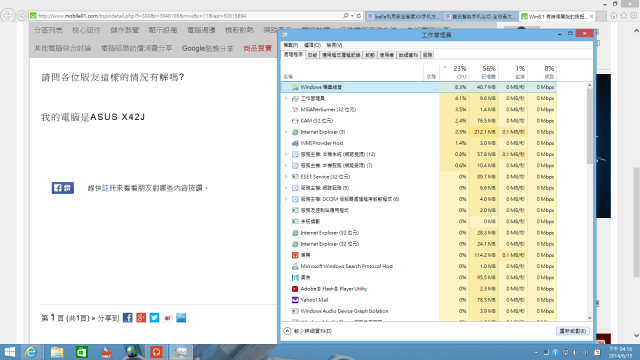Select the WMI Provider Host icon
The width and height of the screenshot is (640, 360).
(295, 143)
